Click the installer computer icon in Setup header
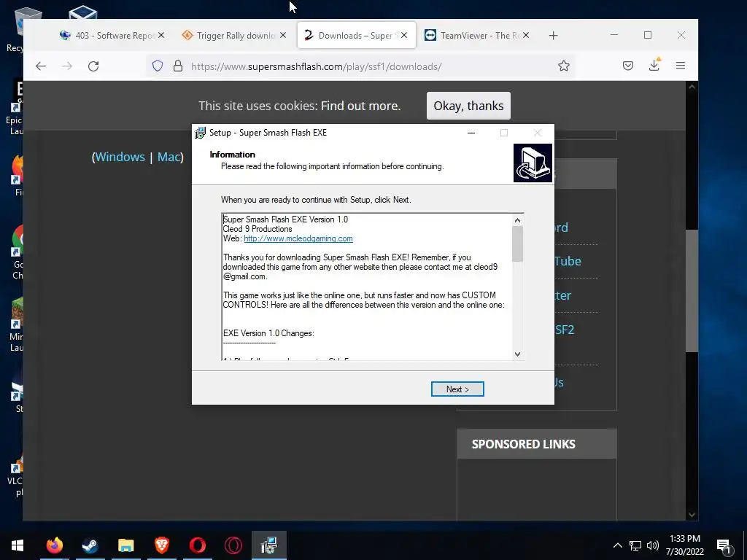This screenshot has width=747, height=560. pyautogui.click(x=533, y=163)
